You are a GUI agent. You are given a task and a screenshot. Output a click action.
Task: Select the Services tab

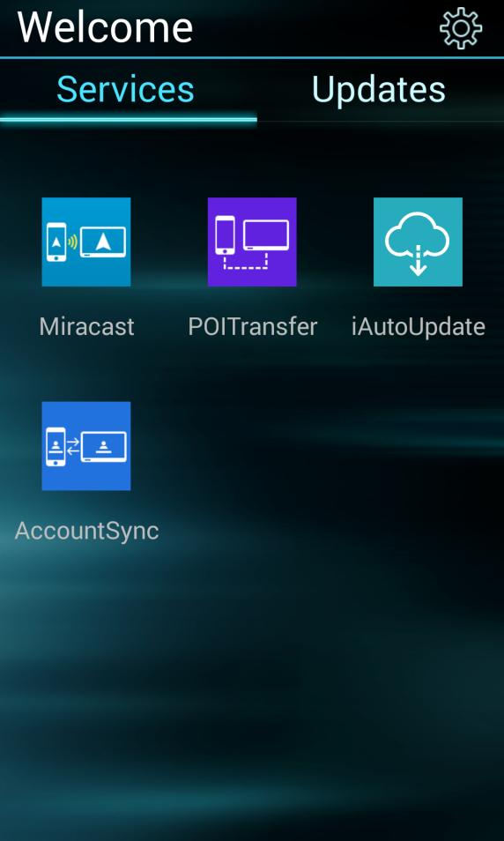point(125,89)
